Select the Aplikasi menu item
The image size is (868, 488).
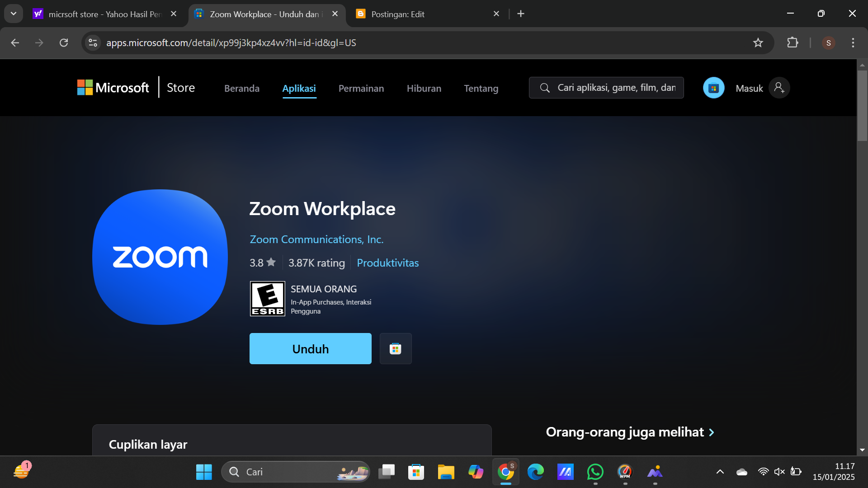pos(299,89)
